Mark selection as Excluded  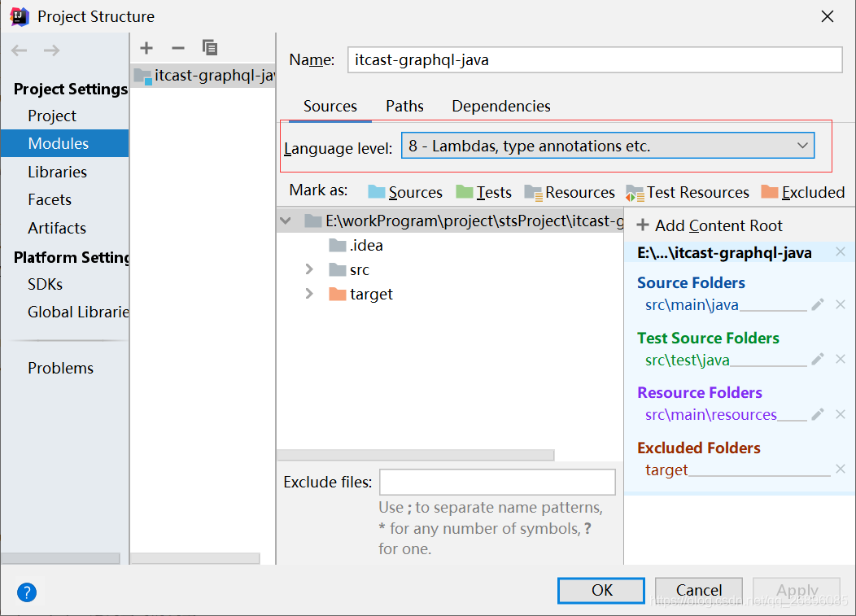803,192
